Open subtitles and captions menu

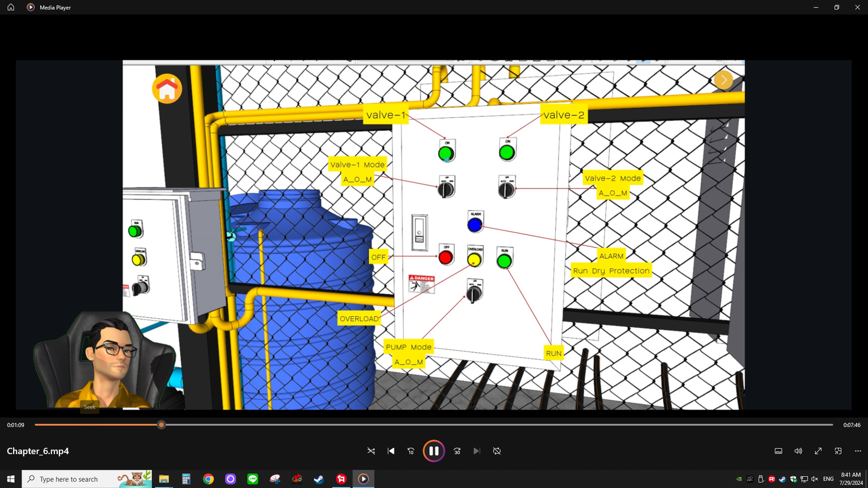(x=778, y=451)
